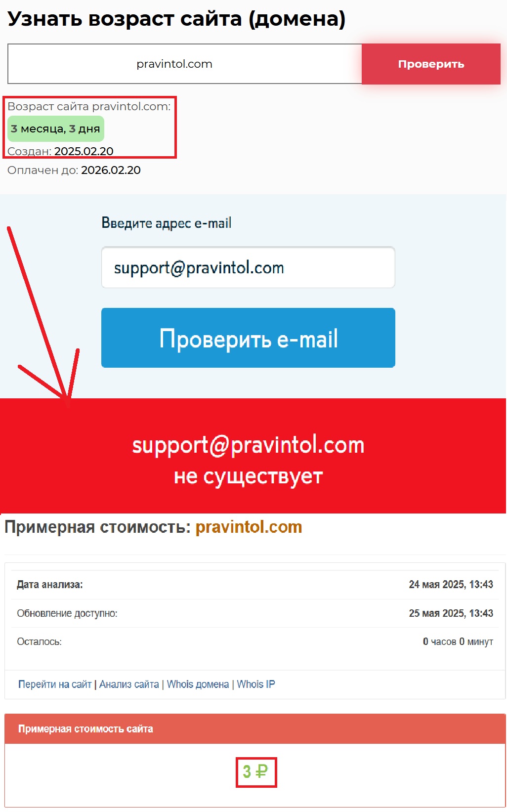The width and height of the screenshot is (507, 812).
Task: Click the Введите адрес e-mail label
Action: pyautogui.click(x=167, y=223)
